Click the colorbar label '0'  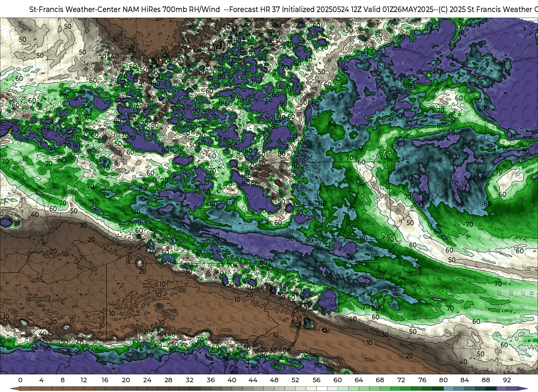point(20,380)
